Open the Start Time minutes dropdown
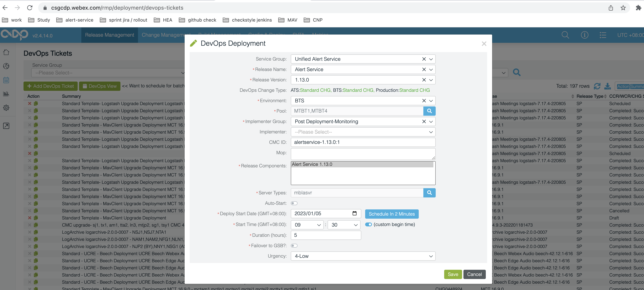This screenshot has width=644, height=290. tap(344, 225)
